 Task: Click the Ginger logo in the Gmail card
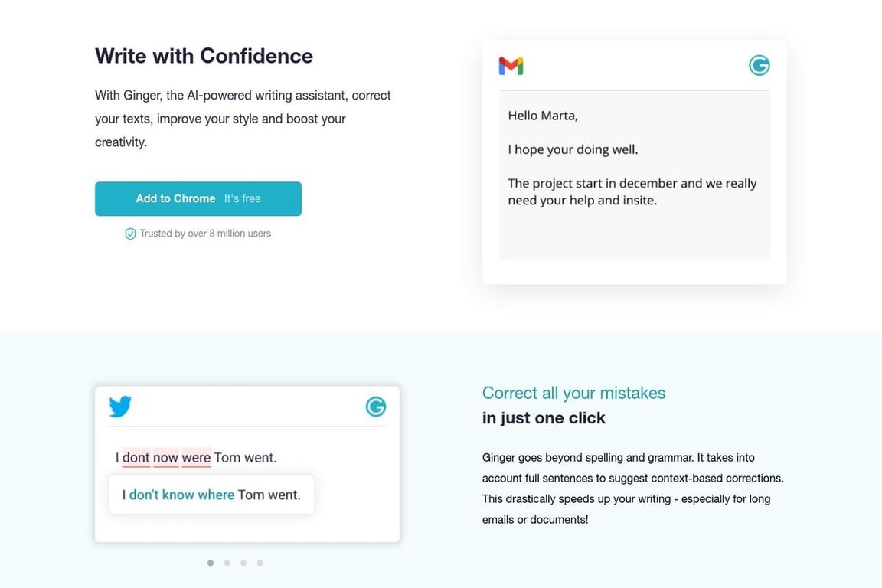[759, 66]
